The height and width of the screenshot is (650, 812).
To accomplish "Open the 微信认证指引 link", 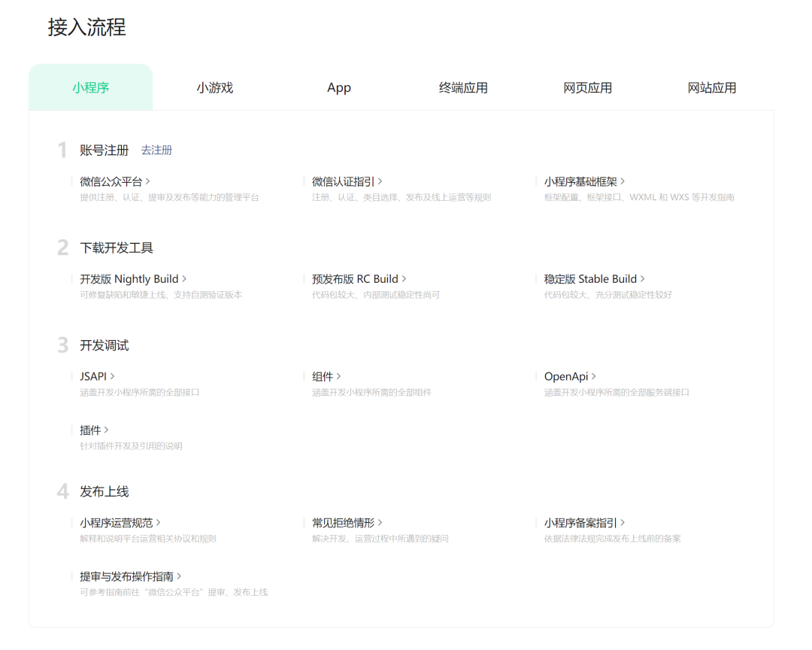I will [x=347, y=181].
